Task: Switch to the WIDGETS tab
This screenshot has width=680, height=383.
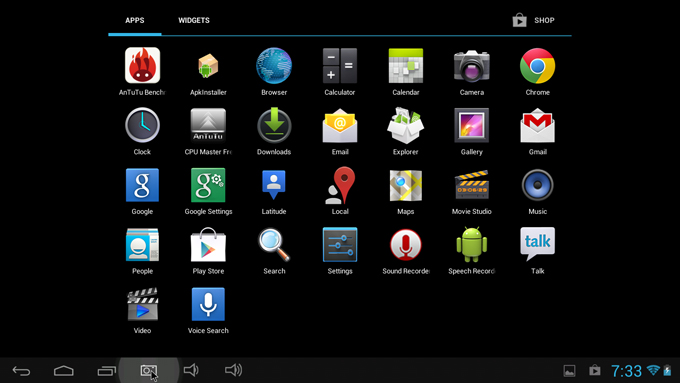Action: point(194,20)
